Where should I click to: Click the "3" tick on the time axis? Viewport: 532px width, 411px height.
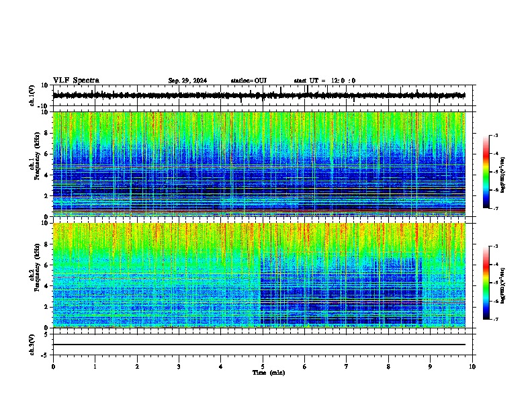179,367
